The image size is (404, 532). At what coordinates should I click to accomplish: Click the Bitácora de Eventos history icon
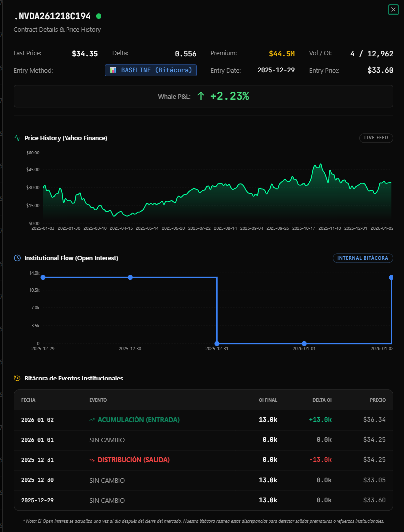click(x=17, y=378)
